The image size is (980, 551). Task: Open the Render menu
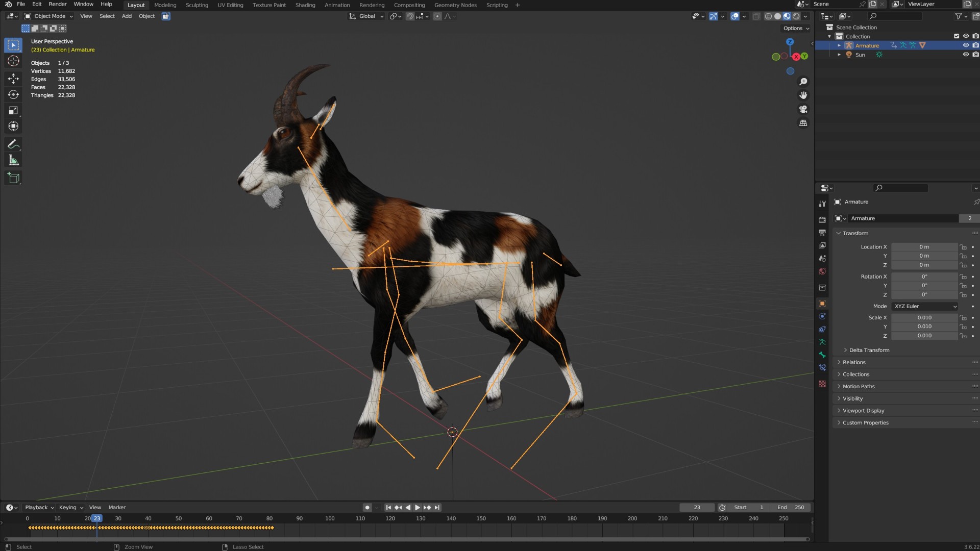pyautogui.click(x=58, y=4)
